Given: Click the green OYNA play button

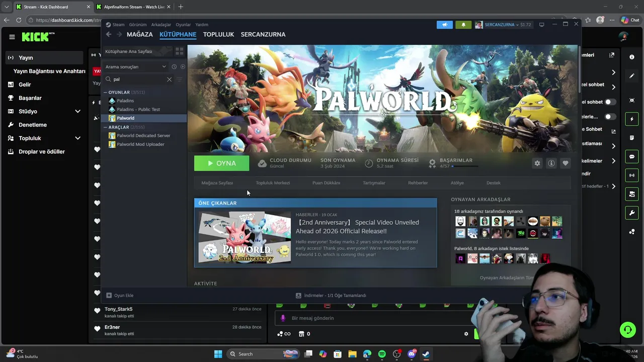Looking at the screenshot, I should pos(221,163).
